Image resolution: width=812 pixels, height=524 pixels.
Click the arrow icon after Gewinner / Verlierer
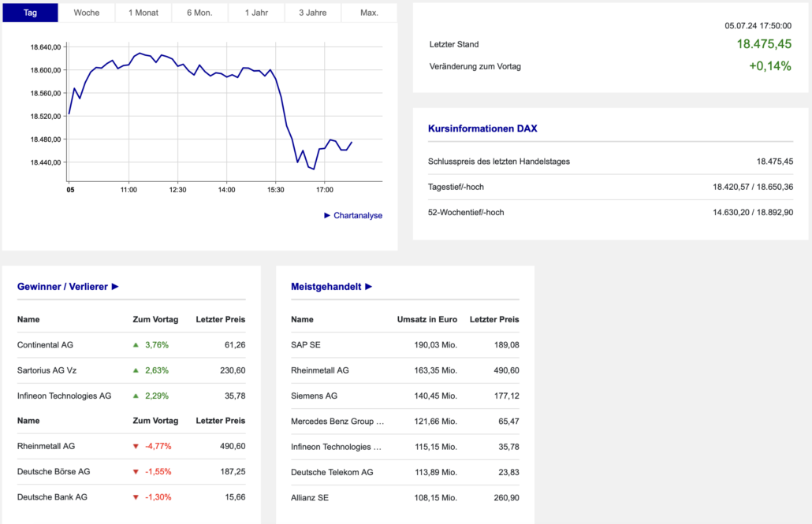(x=115, y=287)
